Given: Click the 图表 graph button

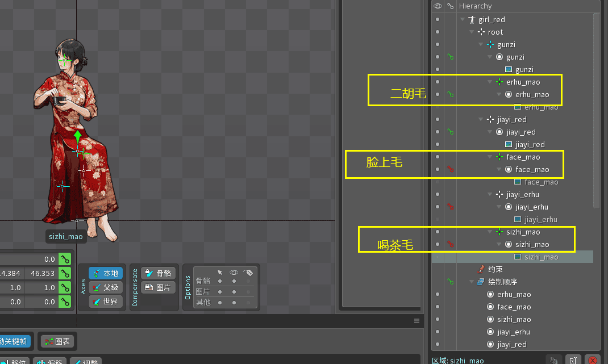Looking at the screenshot, I should pos(57,341).
